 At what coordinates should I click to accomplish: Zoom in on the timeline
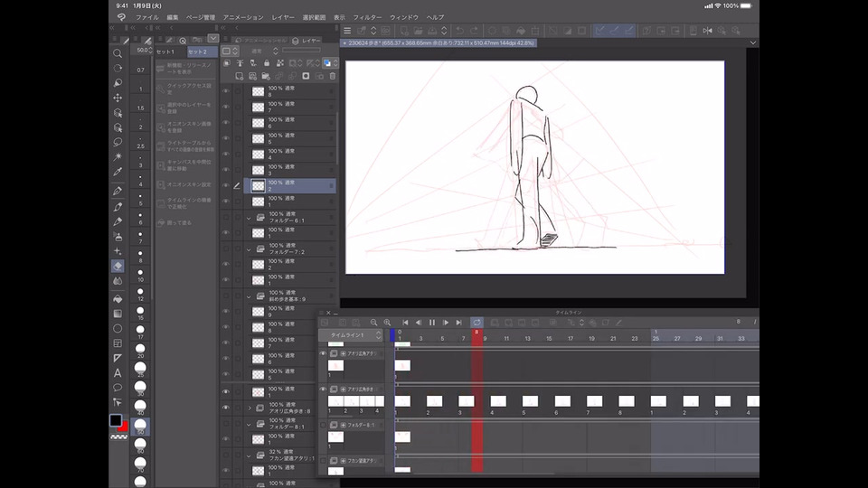(x=387, y=323)
